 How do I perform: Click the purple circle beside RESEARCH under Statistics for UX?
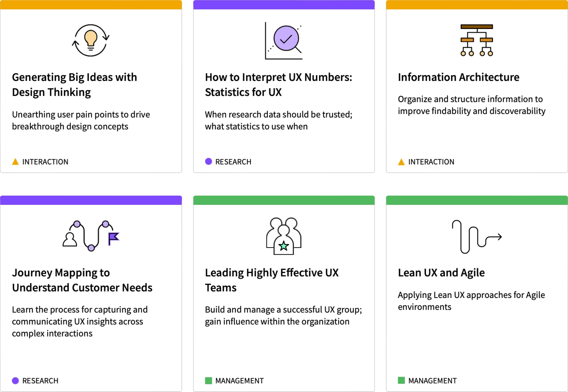tap(208, 161)
